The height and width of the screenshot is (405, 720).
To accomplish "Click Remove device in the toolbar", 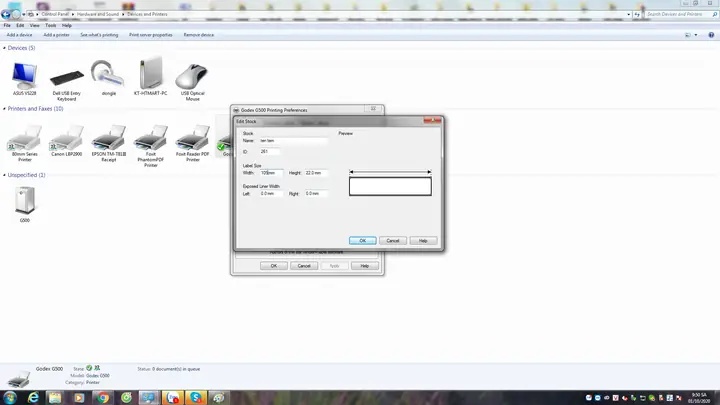I will point(199,35).
